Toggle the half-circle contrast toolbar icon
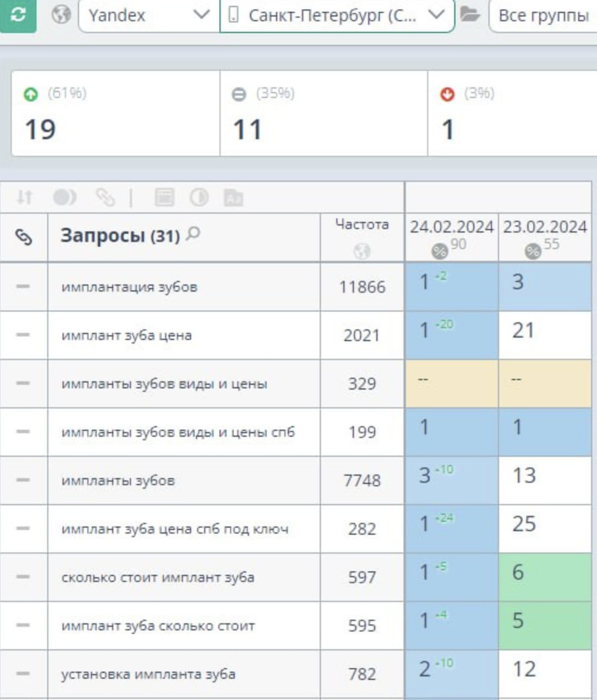This screenshot has width=597, height=700. pos(199,197)
